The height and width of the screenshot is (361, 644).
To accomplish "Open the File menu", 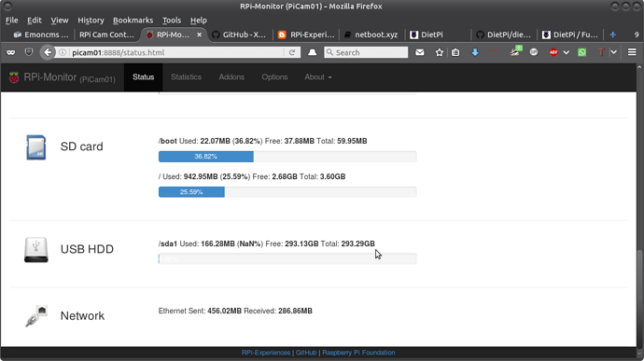I will tap(11, 21).
